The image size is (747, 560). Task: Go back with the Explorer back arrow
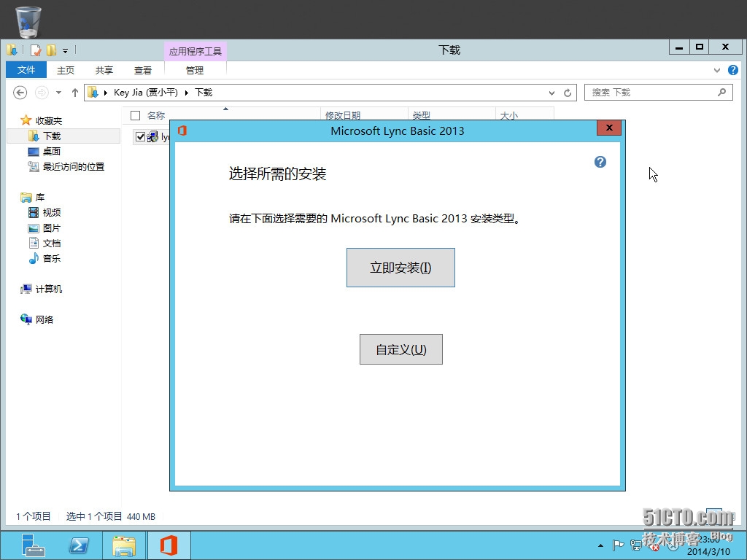(x=20, y=93)
